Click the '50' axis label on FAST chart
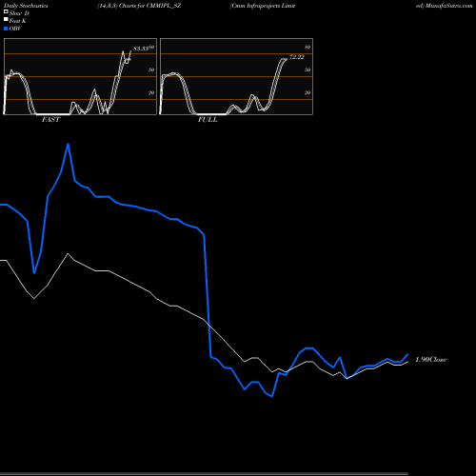The height and width of the screenshot is (476, 476). pos(151,69)
